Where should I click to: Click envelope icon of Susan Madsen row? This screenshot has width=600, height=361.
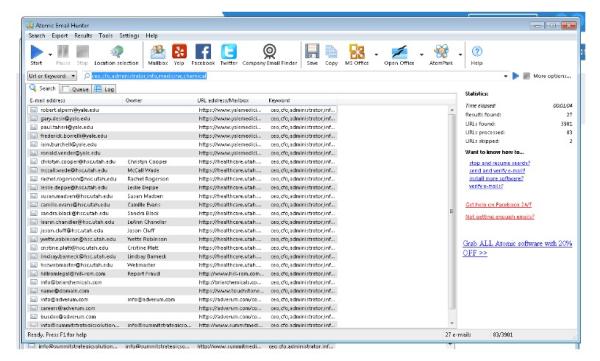coord(34,196)
